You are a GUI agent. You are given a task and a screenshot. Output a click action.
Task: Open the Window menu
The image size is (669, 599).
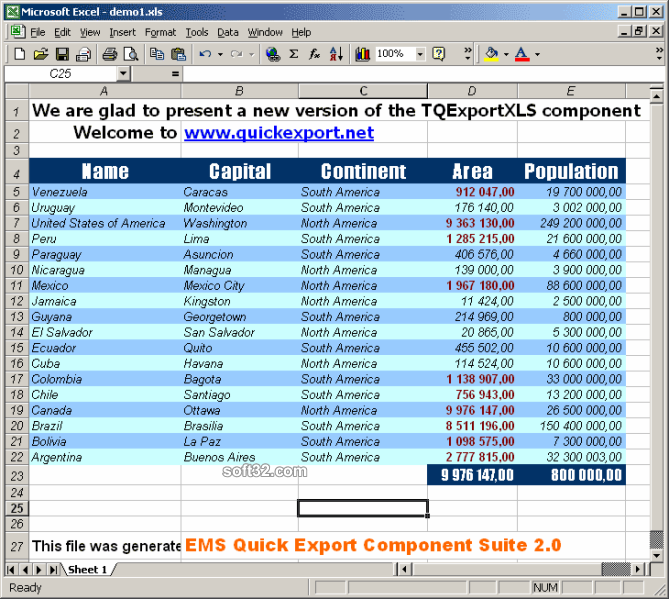[265, 32]
